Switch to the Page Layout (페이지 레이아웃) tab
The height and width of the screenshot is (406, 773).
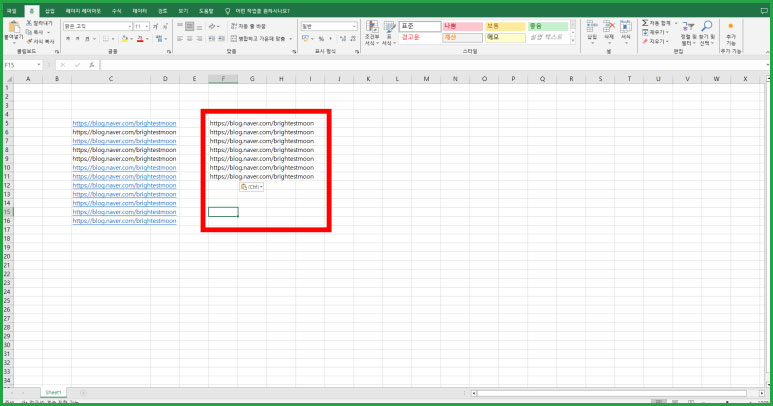pyautogui.click(x=83, y=11)
